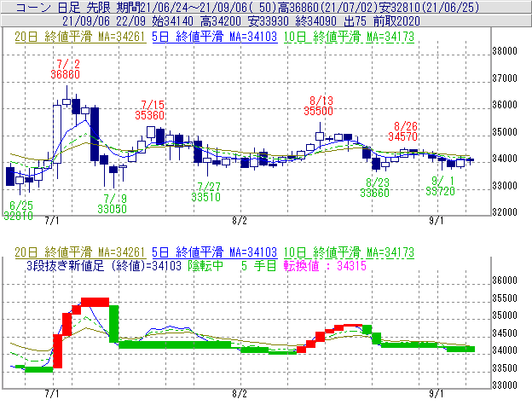Click the 陰転中 status text
532x405 pixels.
205,265
